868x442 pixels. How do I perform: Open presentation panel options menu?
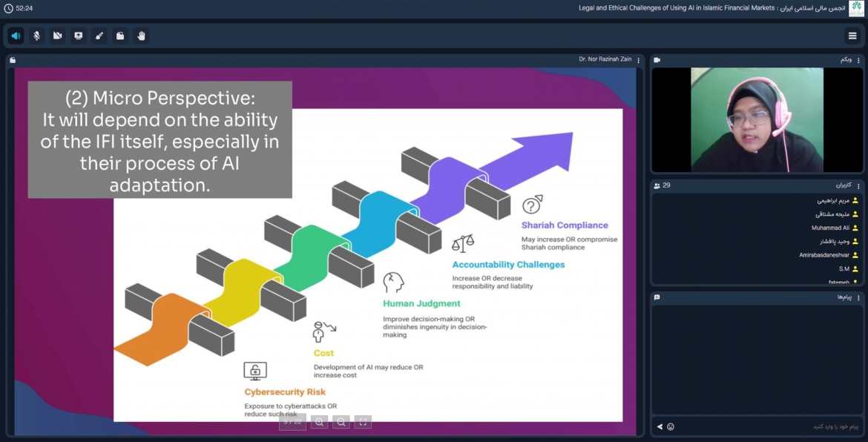(x=639, y=60)
